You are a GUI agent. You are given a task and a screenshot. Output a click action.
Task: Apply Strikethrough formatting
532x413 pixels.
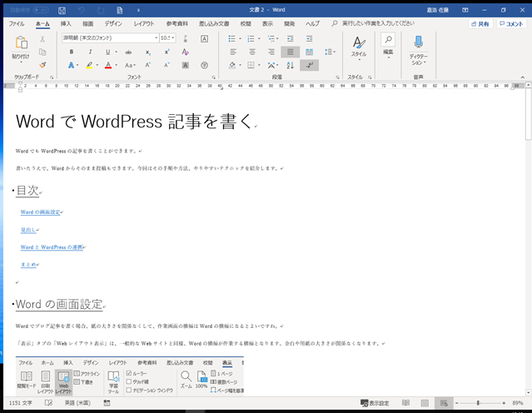pyautogui.click(x=128, y=52)
